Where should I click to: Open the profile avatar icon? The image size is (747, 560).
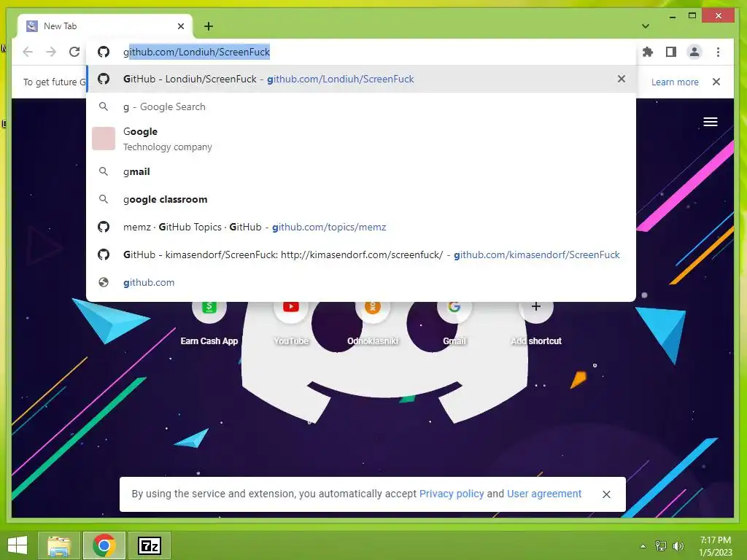[694, 52]
